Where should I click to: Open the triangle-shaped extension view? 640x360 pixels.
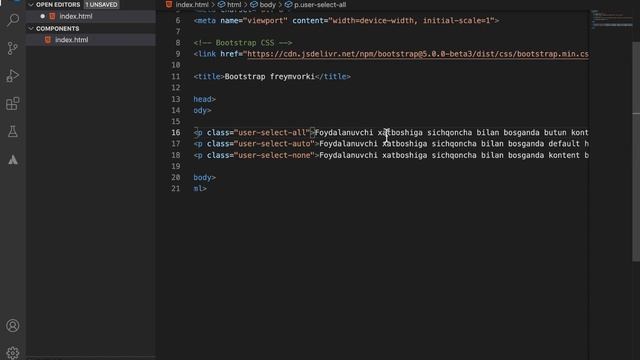tap(13, 160)
